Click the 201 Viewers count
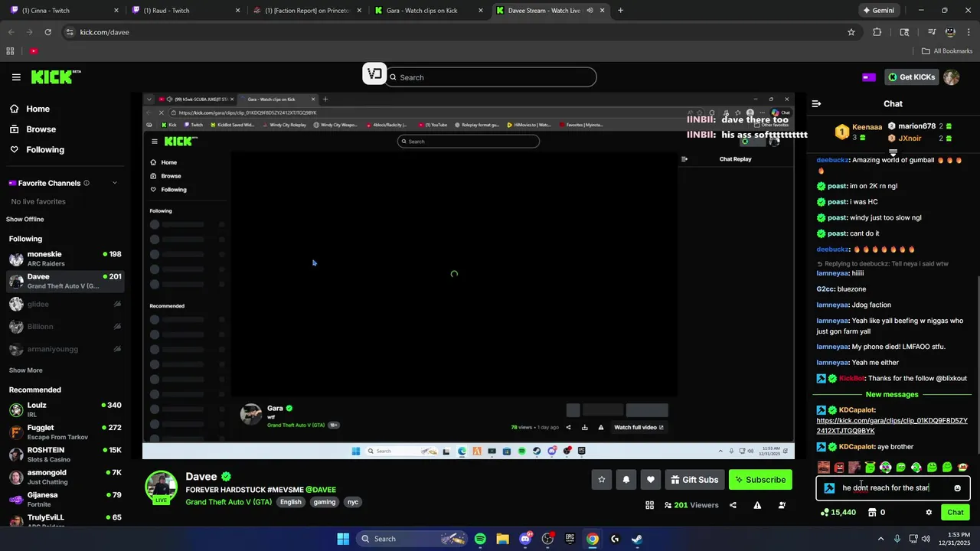This screenshot has height=551, width=980. pos(692,505)
